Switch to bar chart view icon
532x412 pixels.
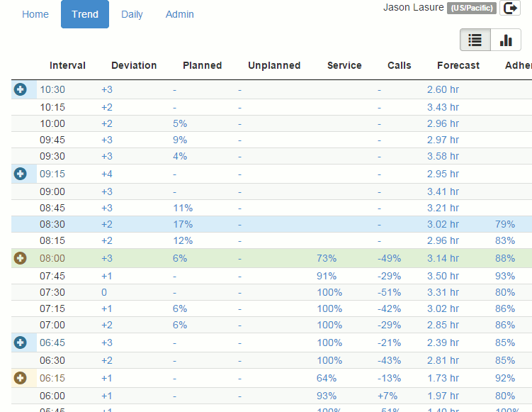point(506,40)
